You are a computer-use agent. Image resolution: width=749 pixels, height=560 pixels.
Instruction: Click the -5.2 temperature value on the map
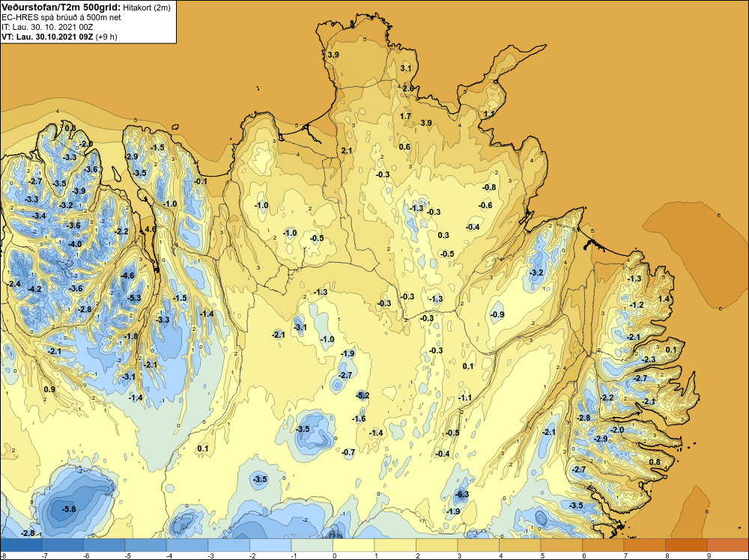363,395
